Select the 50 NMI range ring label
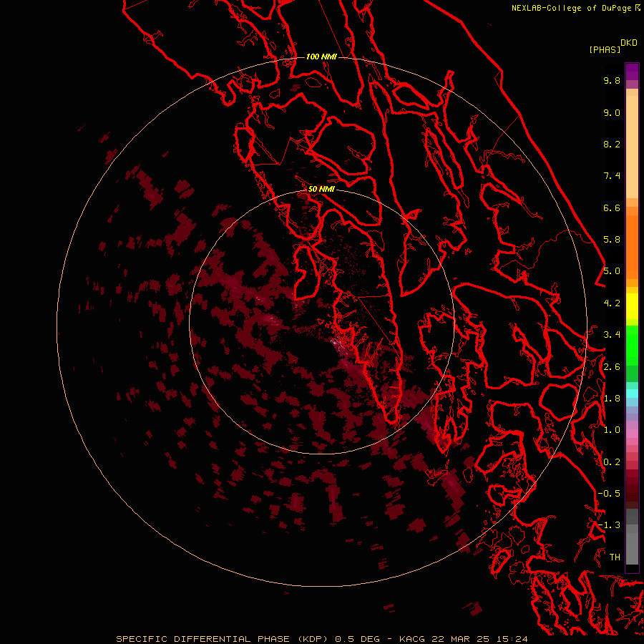This screenshot has height=644, width=644. pyautogui.click(x=321, y=189)
